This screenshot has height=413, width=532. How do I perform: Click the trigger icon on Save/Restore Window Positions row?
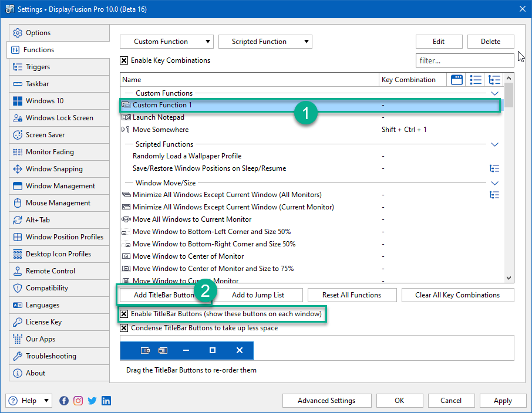coord(494,168)
